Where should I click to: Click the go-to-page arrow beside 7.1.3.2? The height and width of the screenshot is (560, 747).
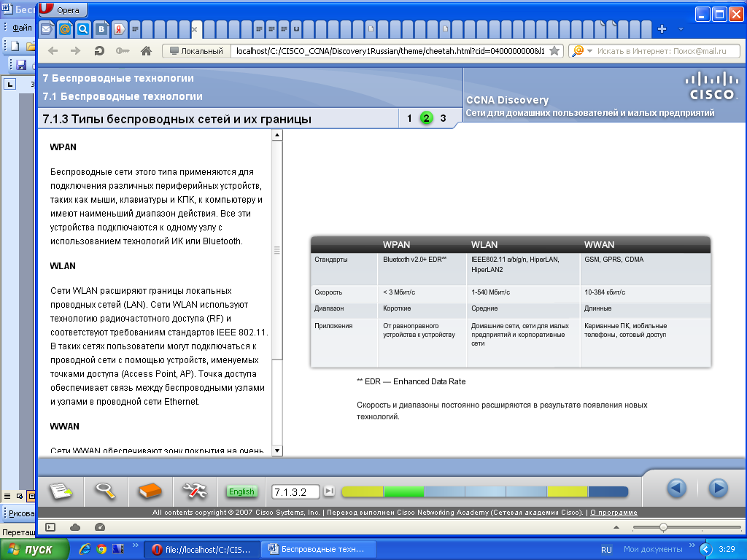click(329, 491)
